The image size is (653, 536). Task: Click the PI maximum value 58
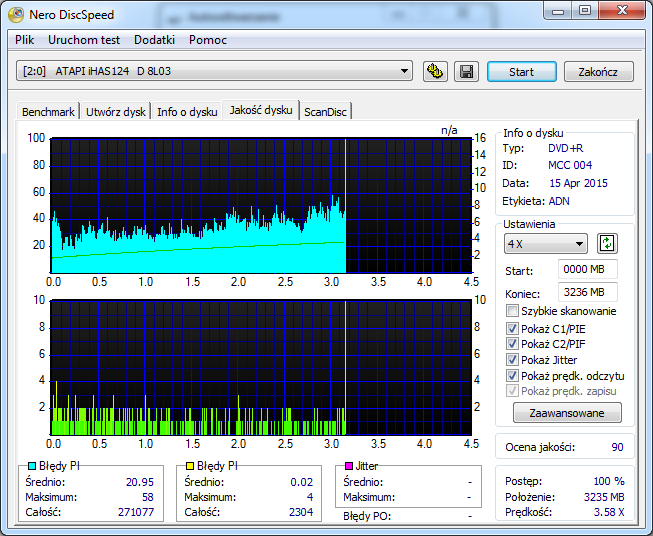(x=148, y=497)
